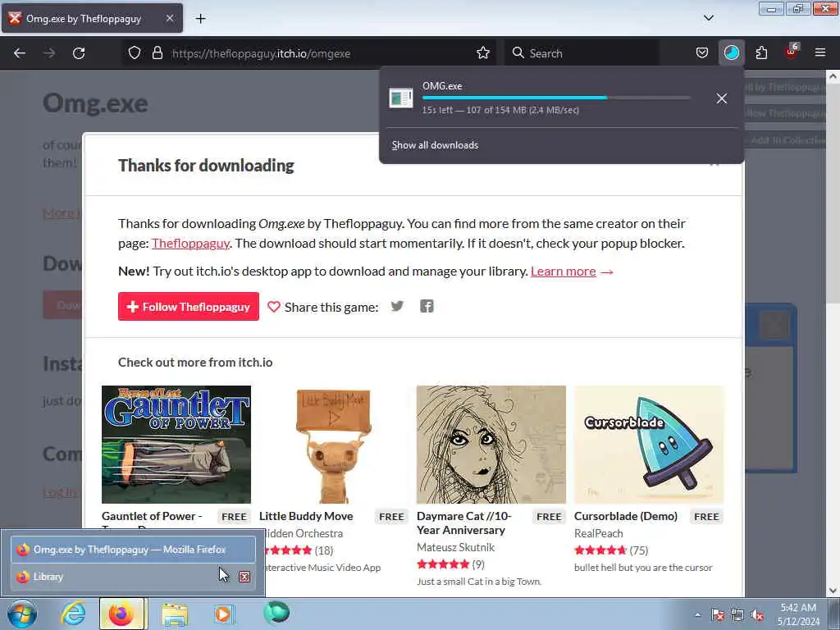Close the Omg.exe browser tab
The height and width of the screenshot is (630, 840).
(169, 18)
